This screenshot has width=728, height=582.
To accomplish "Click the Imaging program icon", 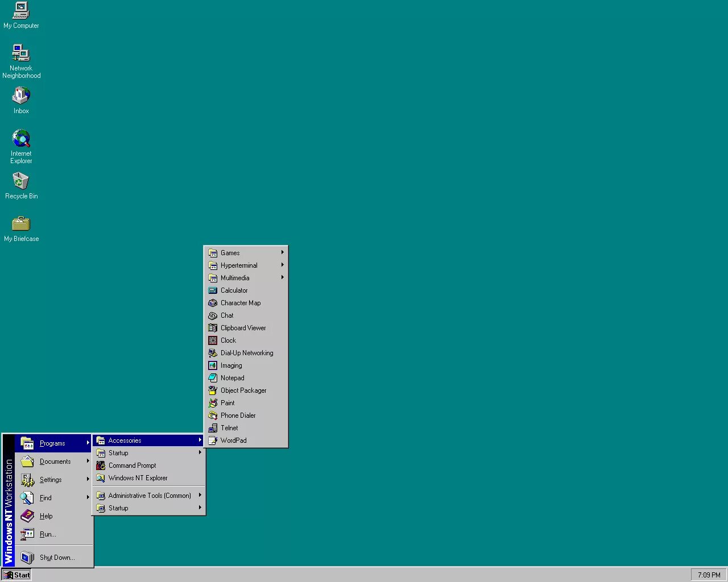I will (x=213, y=365).
